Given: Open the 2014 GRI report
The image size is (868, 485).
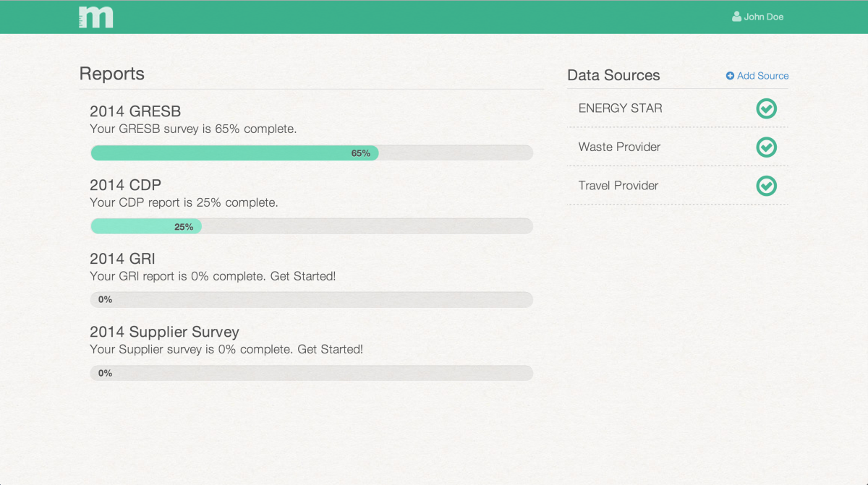Looking at the screenshot, I should point(122,259).
